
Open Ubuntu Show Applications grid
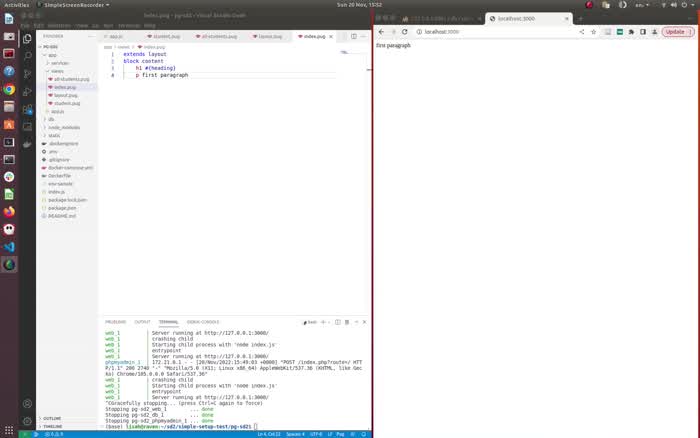pos(9,429)
